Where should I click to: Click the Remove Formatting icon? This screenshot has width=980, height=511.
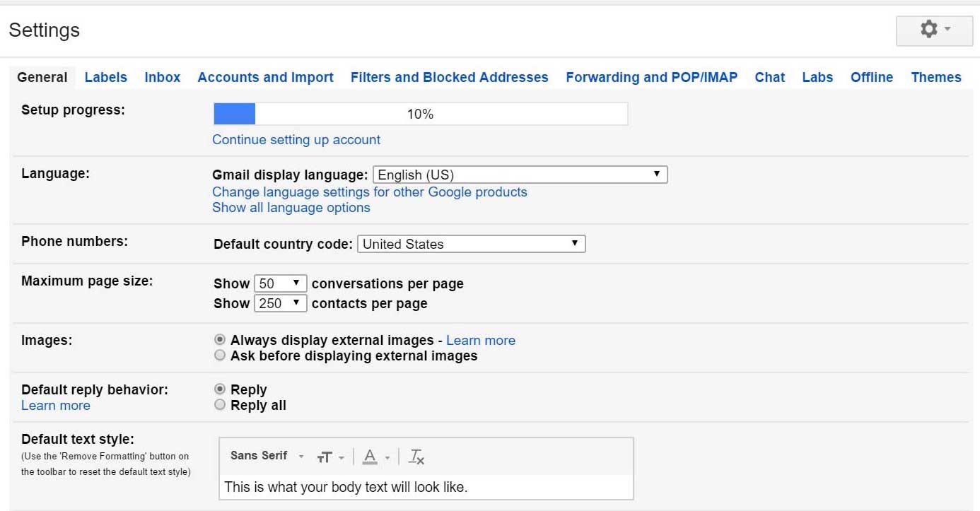pos(416,457)
